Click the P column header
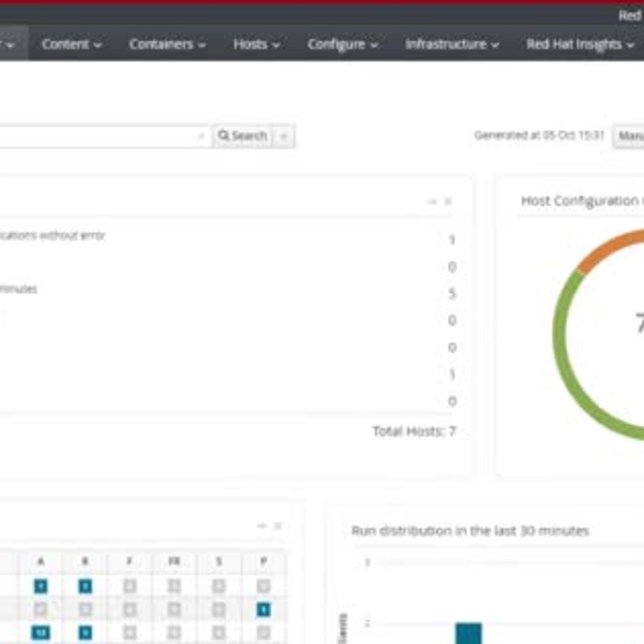644x644 pixels. pyautogui.click(x=264, y=561)
